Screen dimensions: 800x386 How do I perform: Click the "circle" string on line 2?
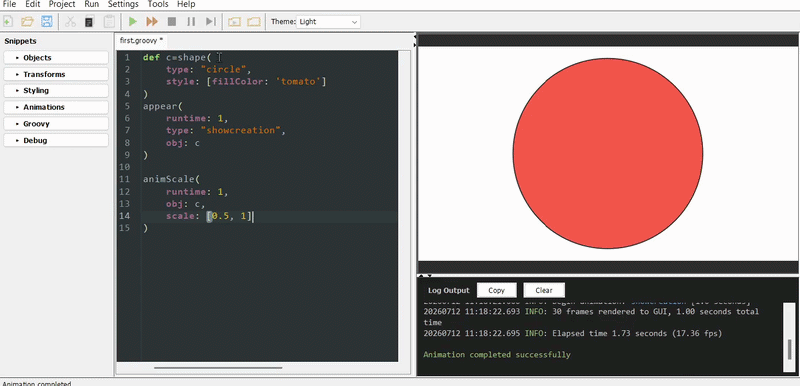tap(224, 69)
